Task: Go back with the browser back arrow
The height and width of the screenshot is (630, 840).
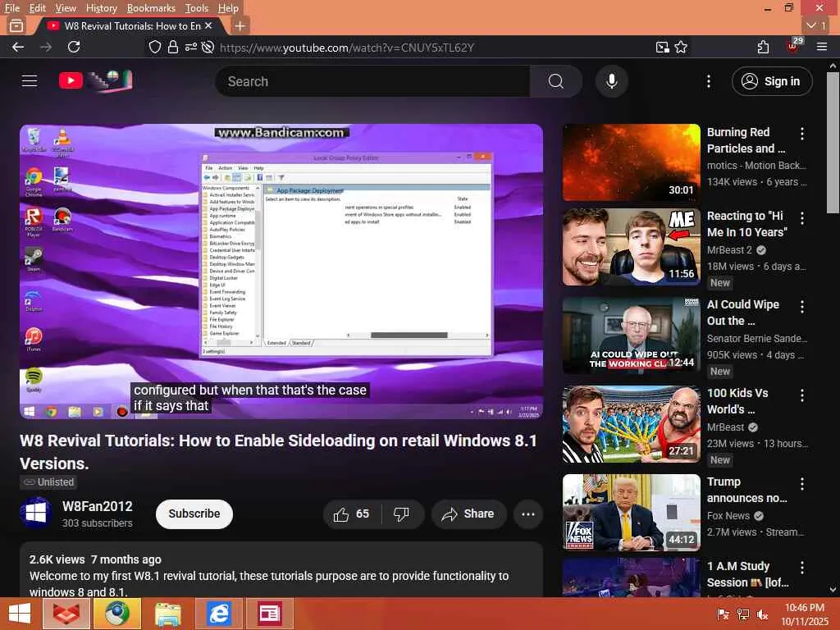Action: click(18, 47)
